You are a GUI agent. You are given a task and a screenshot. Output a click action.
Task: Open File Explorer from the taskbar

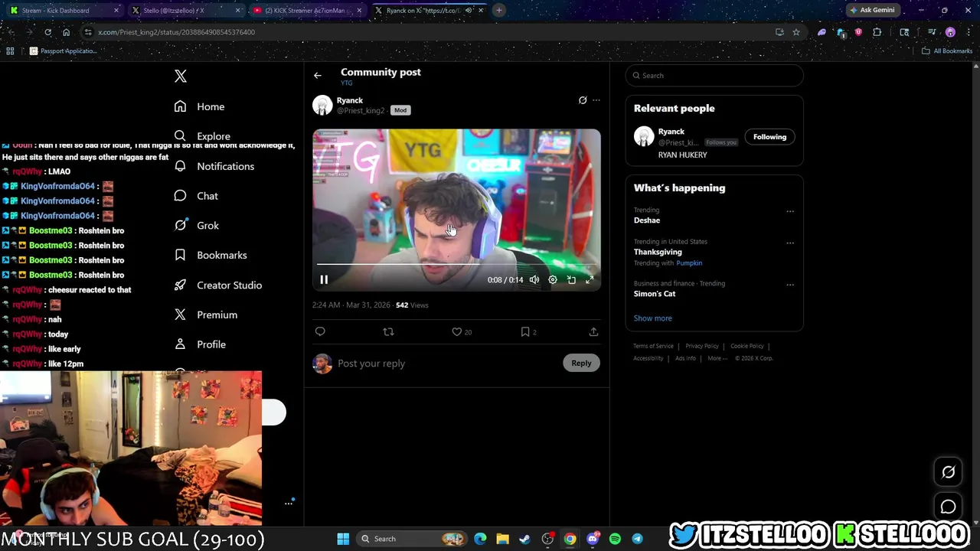point(502,539)
